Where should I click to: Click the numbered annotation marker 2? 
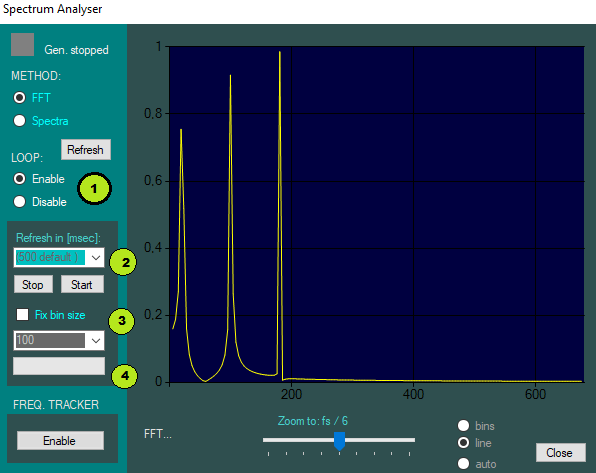tap(123, 262)
